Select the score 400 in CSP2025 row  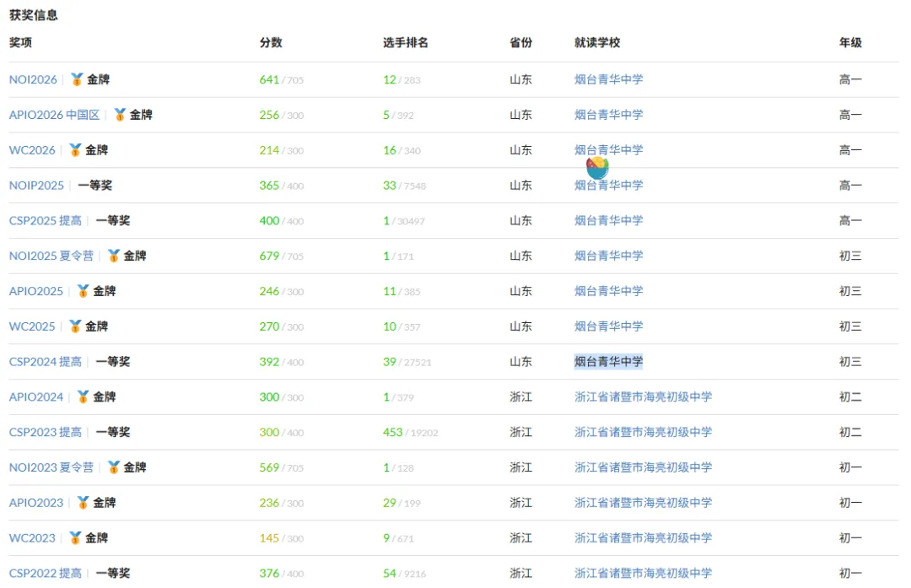(x=269, y=221)
